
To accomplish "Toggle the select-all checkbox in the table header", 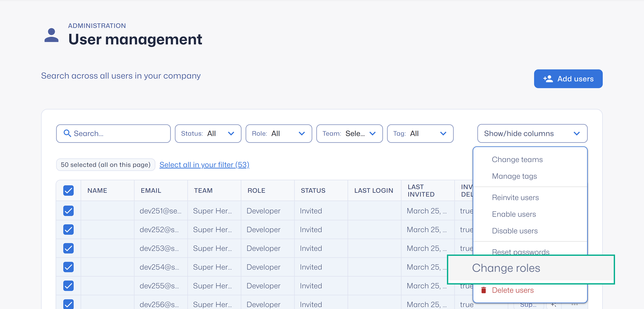I will tap(68, 190).
